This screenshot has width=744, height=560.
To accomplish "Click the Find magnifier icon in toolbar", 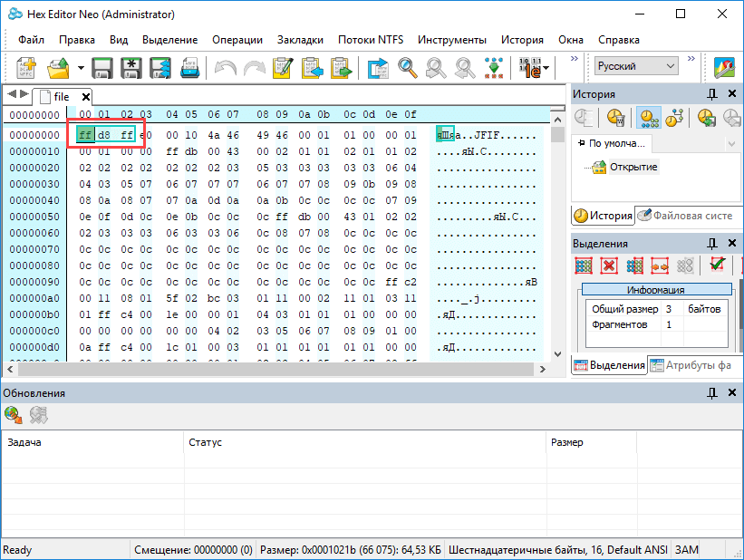I will 408,68.
